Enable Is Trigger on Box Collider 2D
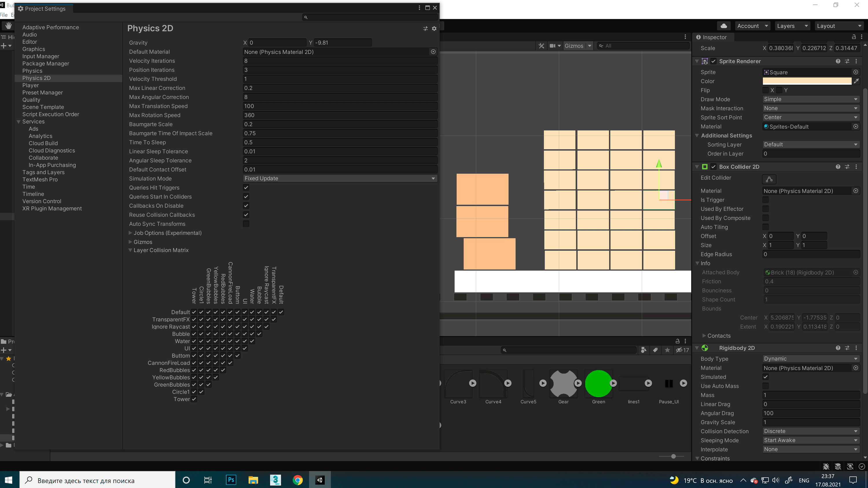This screenshot has width=868, height=488. [766, 200]
